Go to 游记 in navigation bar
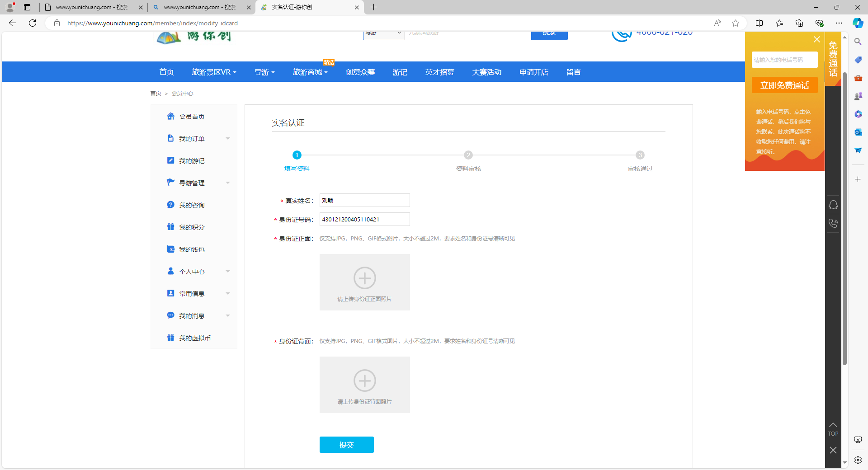This screenshot has height=470, width=868. [400, 72]
